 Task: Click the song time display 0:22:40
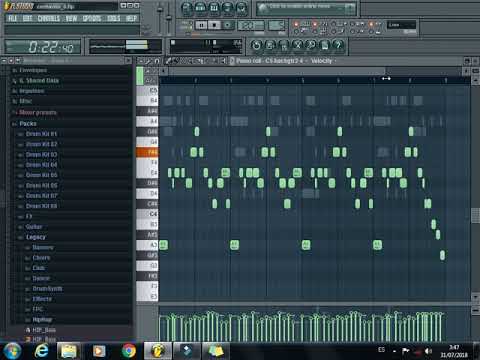point(43,47)
